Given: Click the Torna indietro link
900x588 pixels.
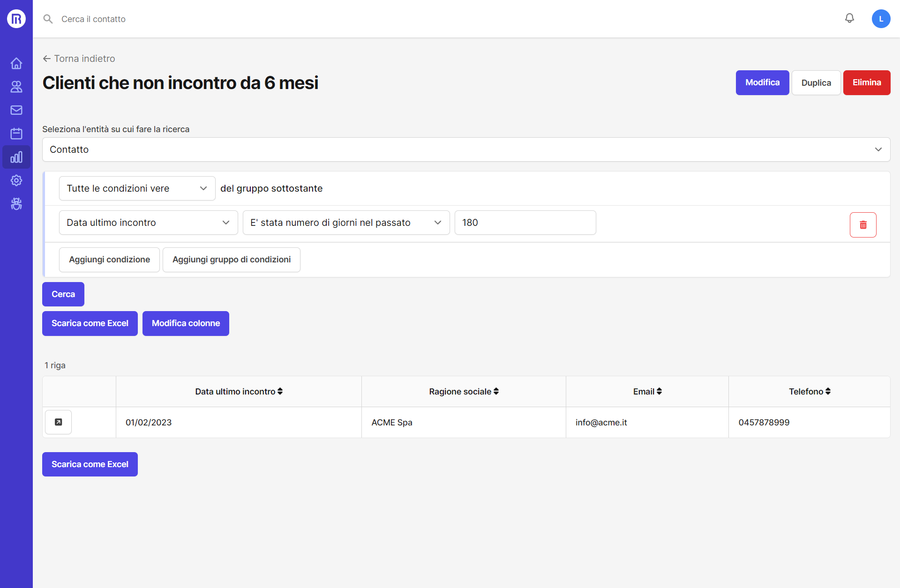Looking at the screenshot, I should (x=78, y=58).
